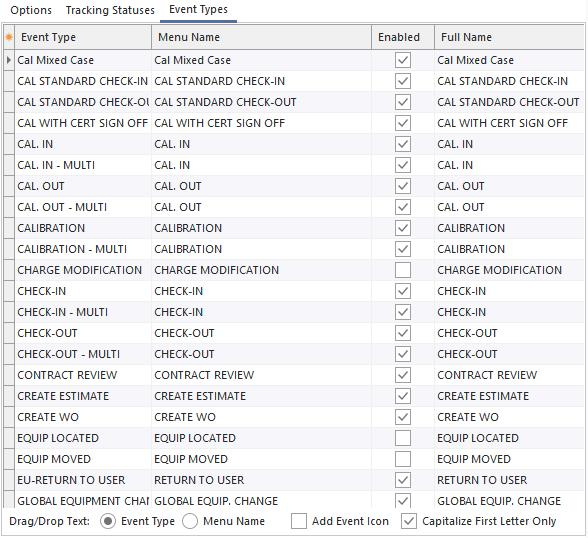Toggle Enabled for CAL STANDARD CHECK-IN
588x538 pixels.
coord(403,81)
